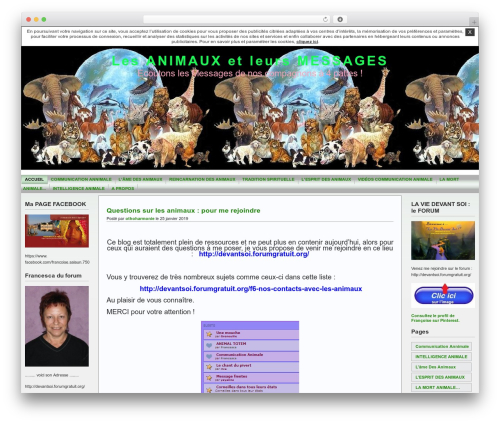Screen dimensions: 500x423
Task: Click the 'LA VIE DEVANT SOI : le FORUM' heading
Action: tap(441, 207)
